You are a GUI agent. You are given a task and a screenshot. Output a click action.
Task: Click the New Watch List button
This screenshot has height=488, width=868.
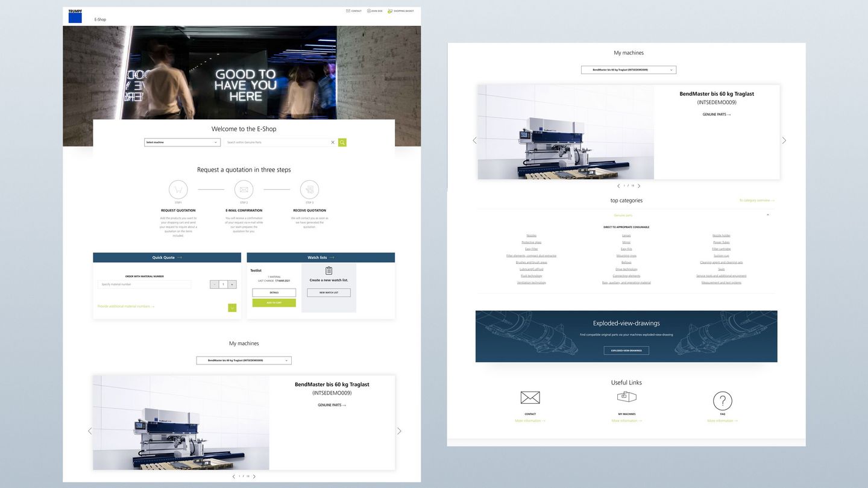(329, 293)
